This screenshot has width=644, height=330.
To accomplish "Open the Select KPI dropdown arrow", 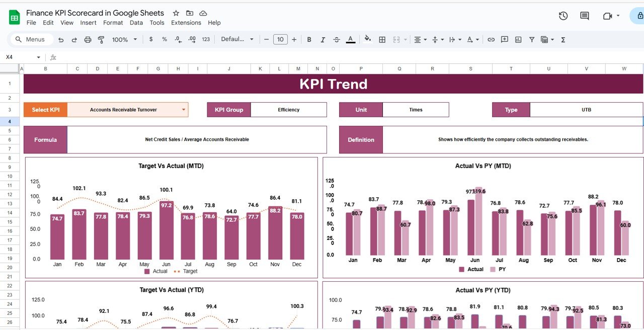I will click(184, 110).
